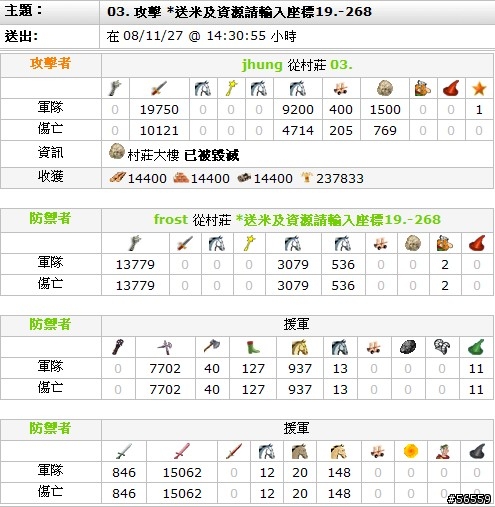Click troop count 7702 in 軍隊 row
The image size is (495, 507).
(x=165, y=368)
